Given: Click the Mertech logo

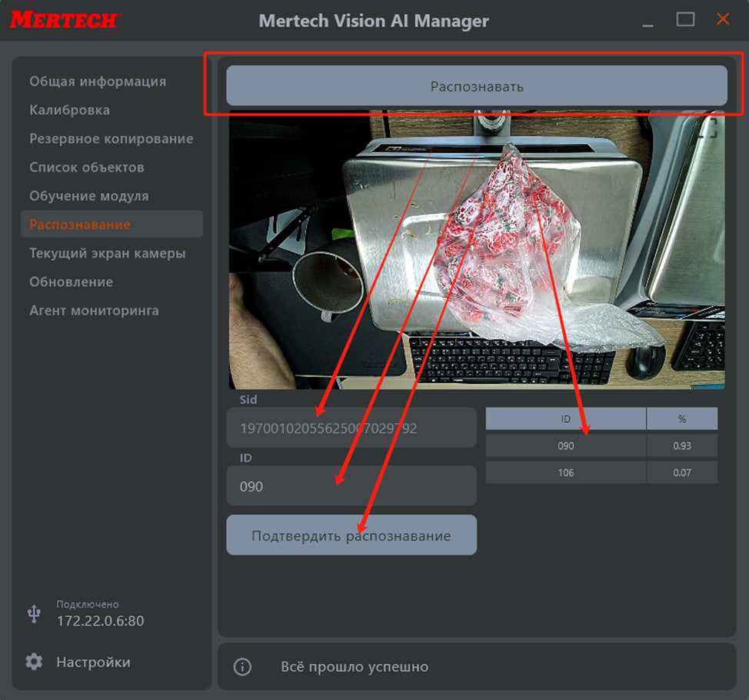Looking at the screenshot, I should (x=65, y=20).
